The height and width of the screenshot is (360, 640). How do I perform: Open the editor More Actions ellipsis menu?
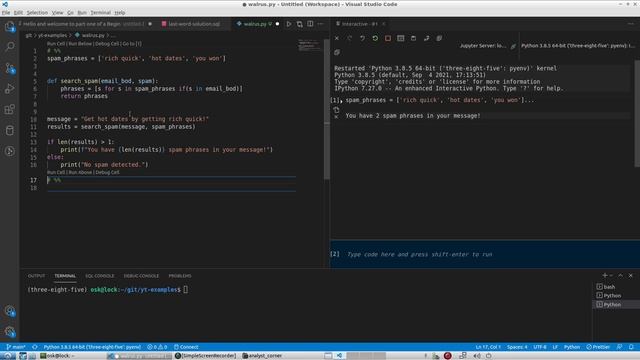tap(320, 24)
